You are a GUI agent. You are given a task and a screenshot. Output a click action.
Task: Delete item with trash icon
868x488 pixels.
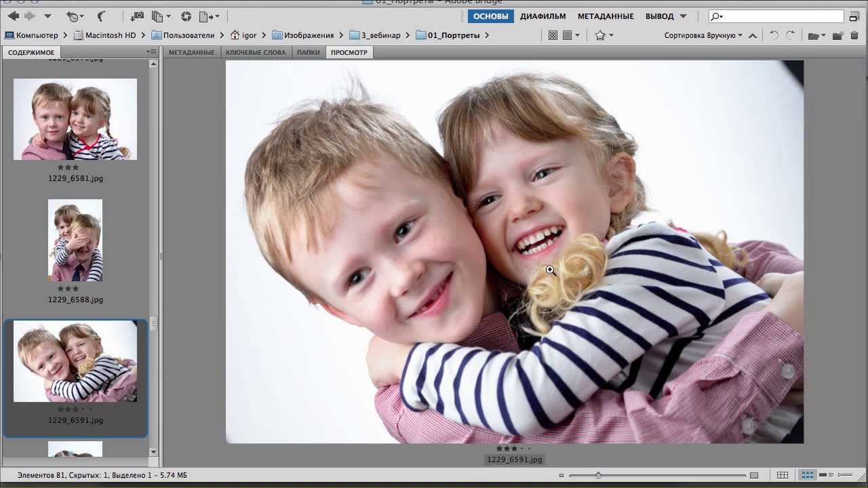click(x=854, y=35)
